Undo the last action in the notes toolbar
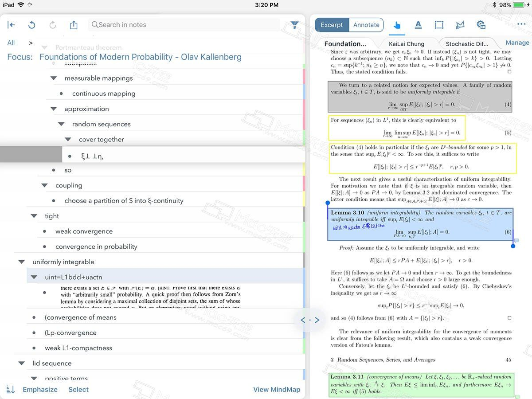 click(x=31, y=25)
